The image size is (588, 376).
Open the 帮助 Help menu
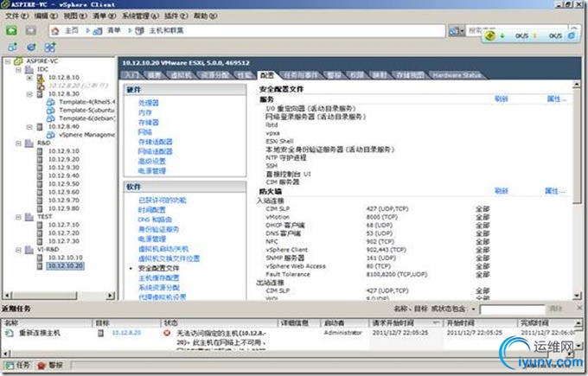coord(205,16)
